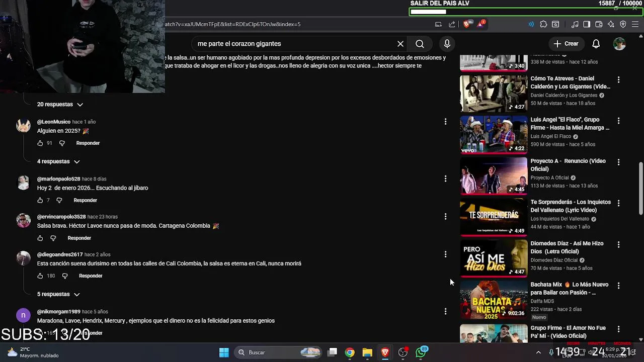Screen dimensions: 644x362
Task: Play the Te Sorprenderás thumbnail
Action: 494,217
